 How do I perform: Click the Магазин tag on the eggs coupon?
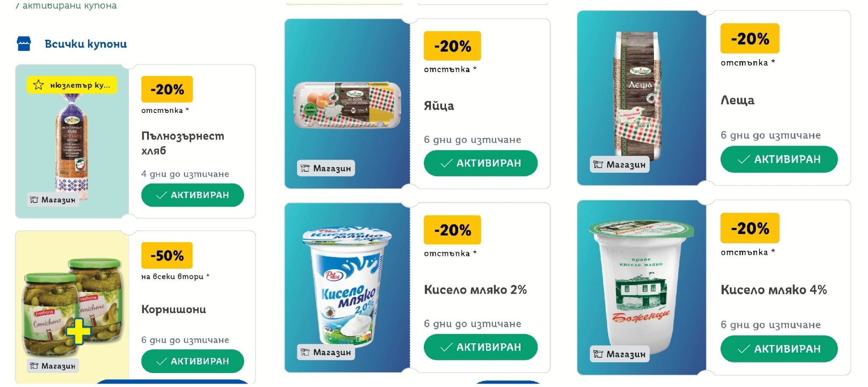click(326, 168)
